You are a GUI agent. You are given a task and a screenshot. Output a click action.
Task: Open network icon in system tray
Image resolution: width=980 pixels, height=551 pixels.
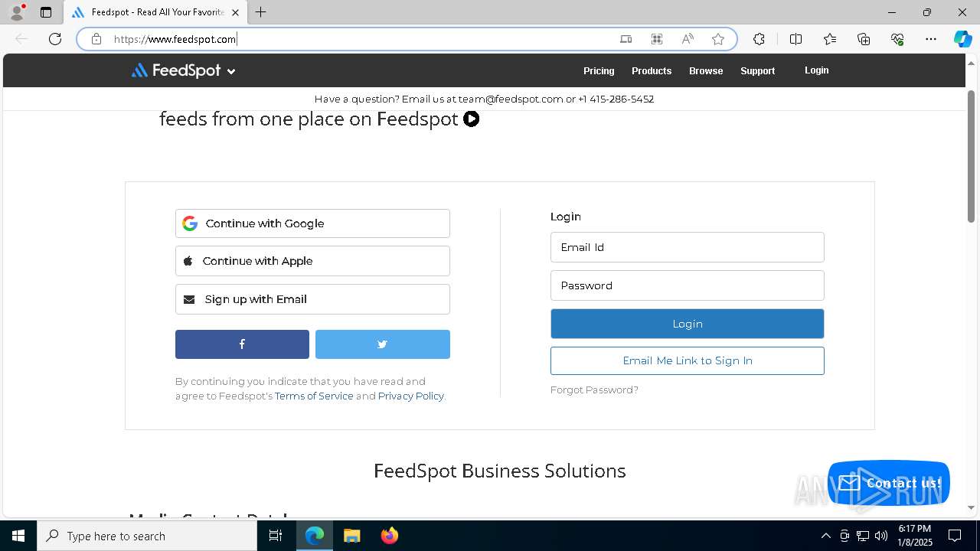[863, 536]
